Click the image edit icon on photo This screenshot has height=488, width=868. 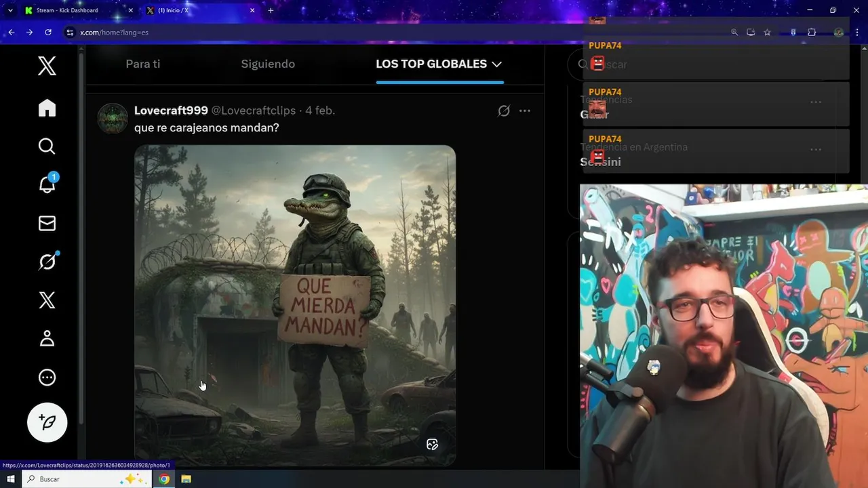(432, 445)
